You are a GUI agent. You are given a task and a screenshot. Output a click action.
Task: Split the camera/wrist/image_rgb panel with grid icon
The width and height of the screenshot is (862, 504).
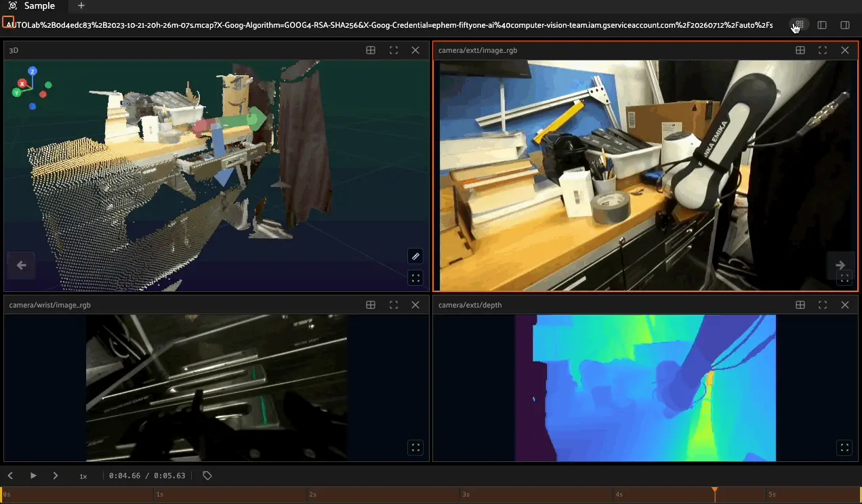(x=371, y=305)
